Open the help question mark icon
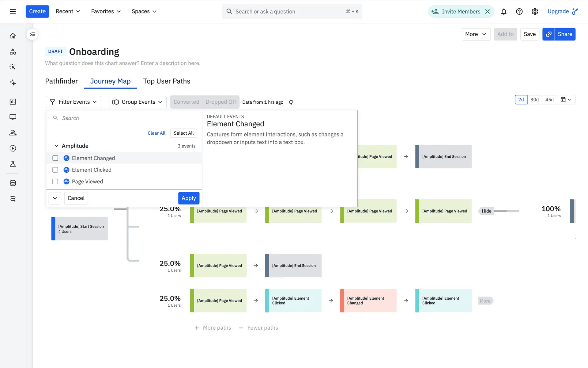 (519, 12)
